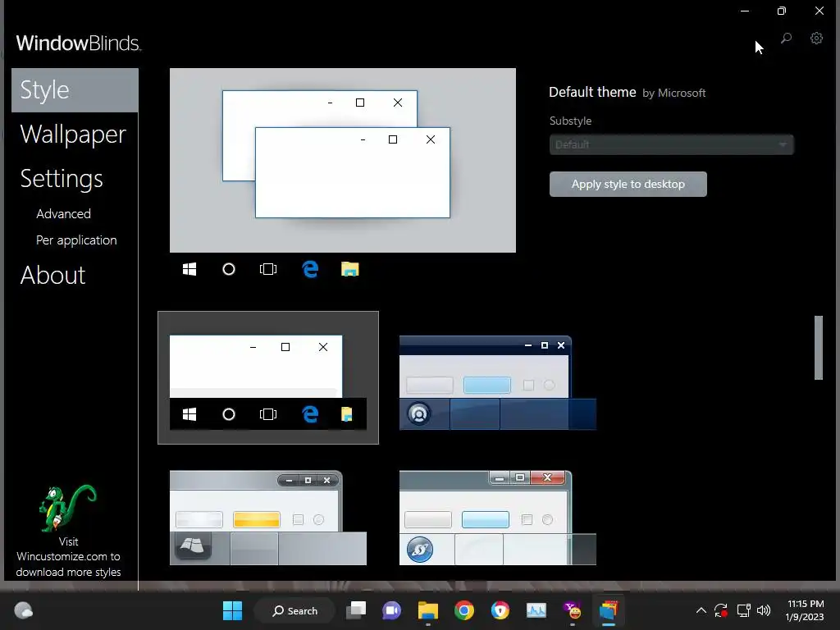
Task: Open the smiley messenger taskbar icon
Action: (x=572, y=610)
